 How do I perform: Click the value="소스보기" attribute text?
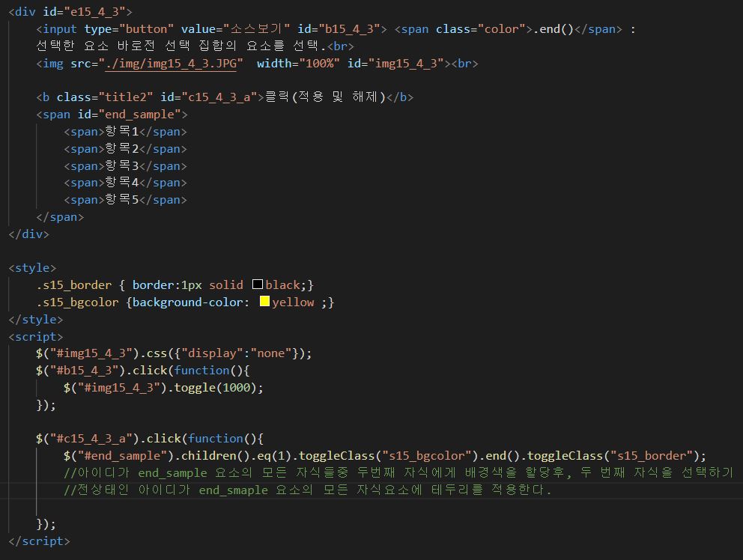click(x=235, y=29)
